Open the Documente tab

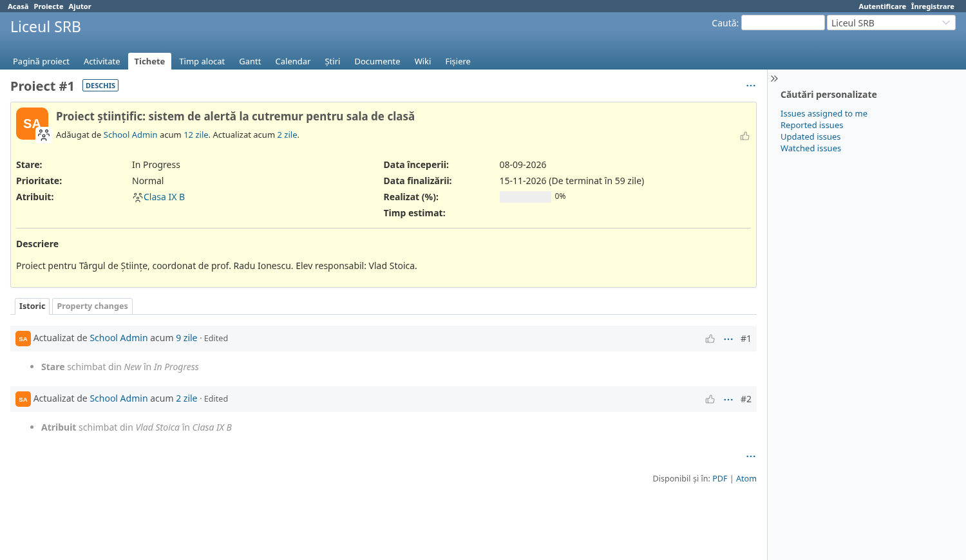coord(377,61)
